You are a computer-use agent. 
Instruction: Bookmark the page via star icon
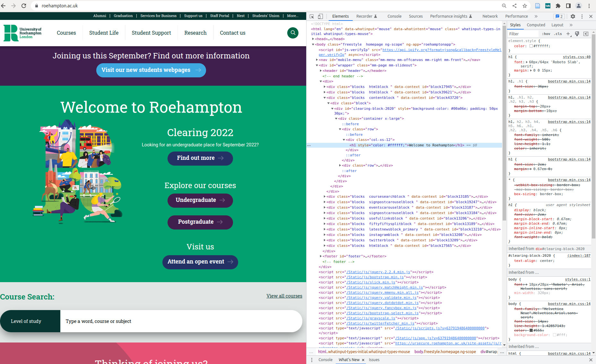pyautogui.click(x=525, y=5)
